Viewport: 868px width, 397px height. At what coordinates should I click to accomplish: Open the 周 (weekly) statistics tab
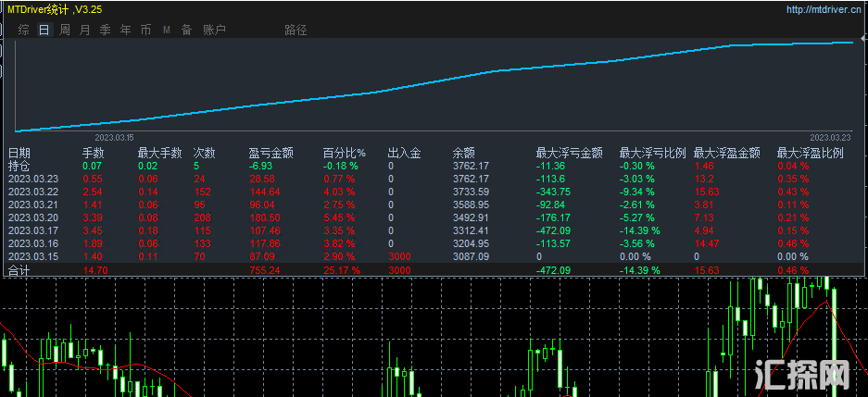[x=65, y=30]
